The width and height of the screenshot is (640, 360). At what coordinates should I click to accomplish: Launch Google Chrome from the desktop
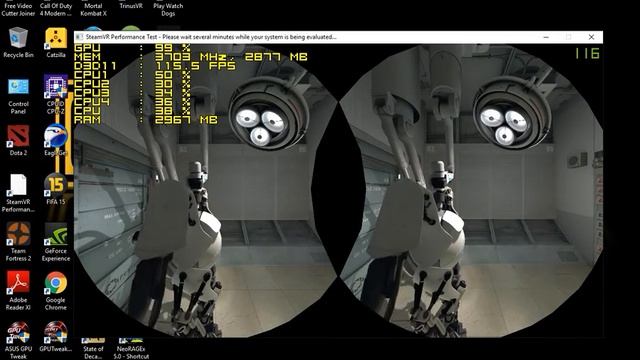[x=56, y=291]
